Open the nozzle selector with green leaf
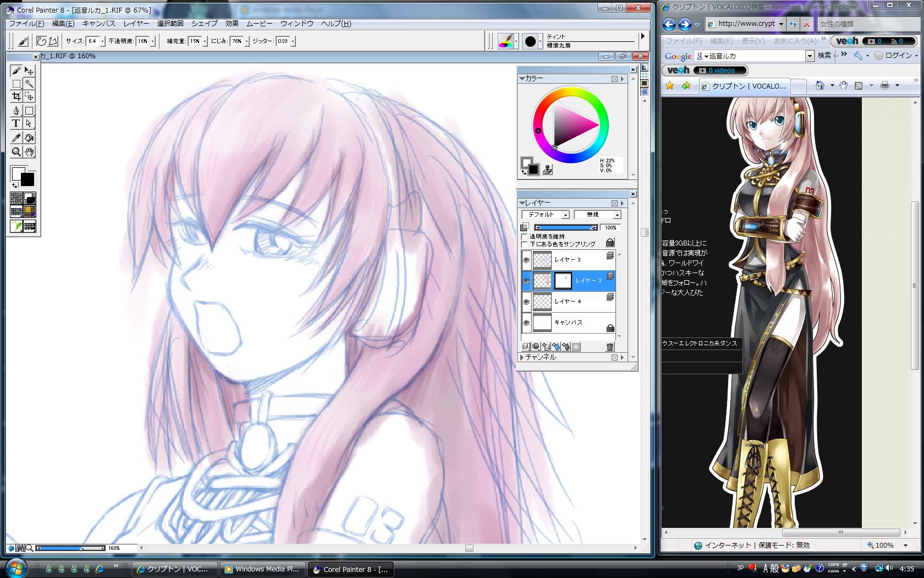Viewport: 924px width, 578px height. (16, 226)
